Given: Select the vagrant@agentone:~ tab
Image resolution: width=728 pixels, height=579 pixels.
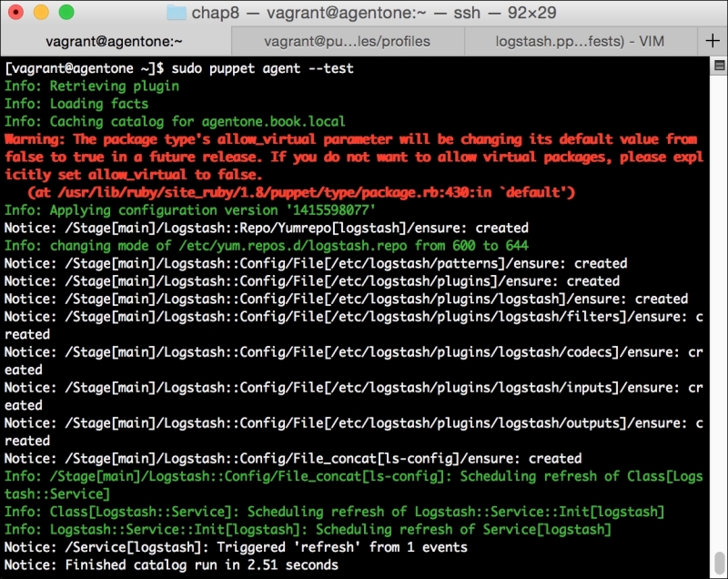Looking at the screenshot, I should 116,41.
